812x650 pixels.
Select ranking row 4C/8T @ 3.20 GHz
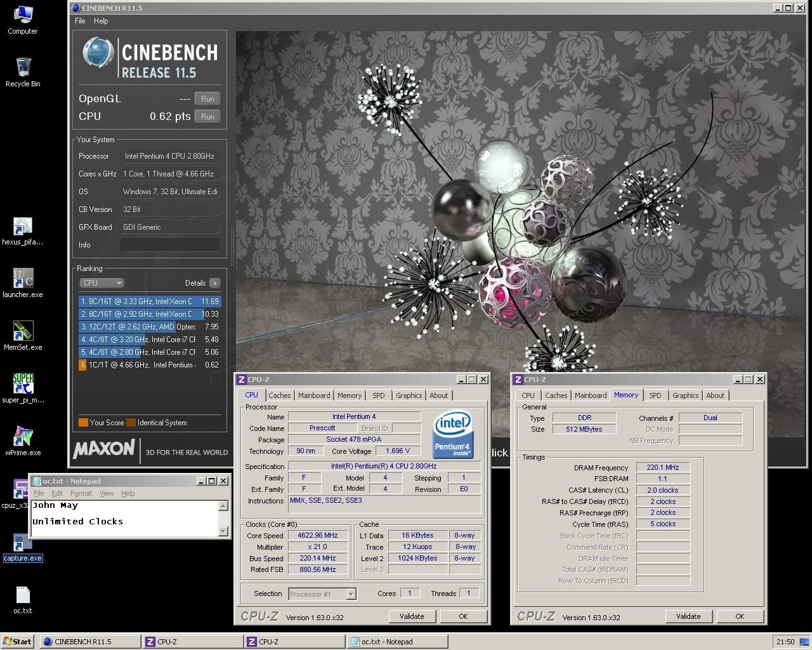click(150, 340)
